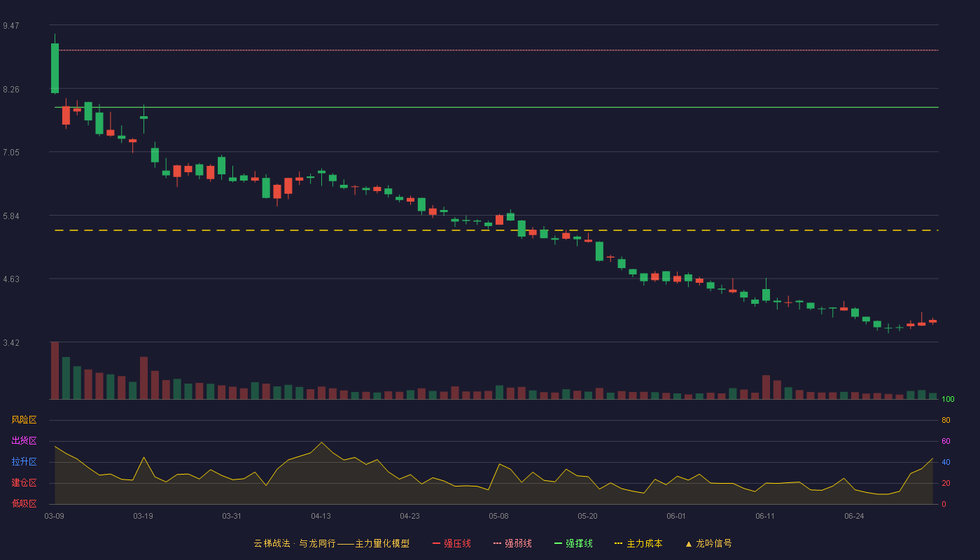The width and height of the screenshot is (980, 560).
Task: Click the 03-19 date axis label
Action: tap(143, 516)
